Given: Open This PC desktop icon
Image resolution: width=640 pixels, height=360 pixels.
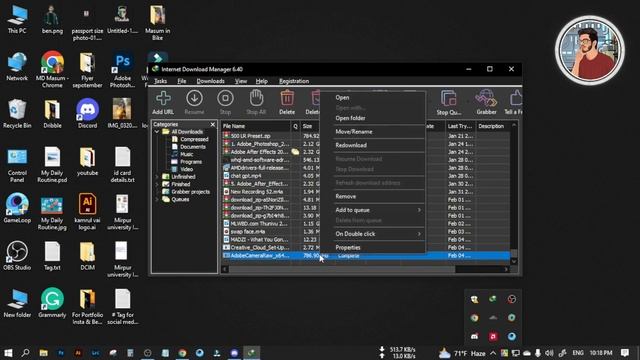Looking at the screenshot, I should [x=17, y=20].
